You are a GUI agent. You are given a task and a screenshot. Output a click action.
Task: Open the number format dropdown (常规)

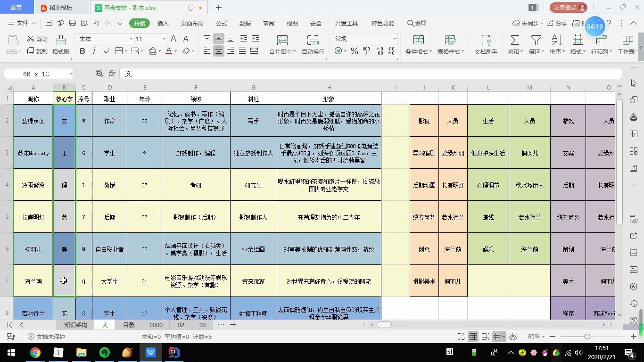click(395, 39)
